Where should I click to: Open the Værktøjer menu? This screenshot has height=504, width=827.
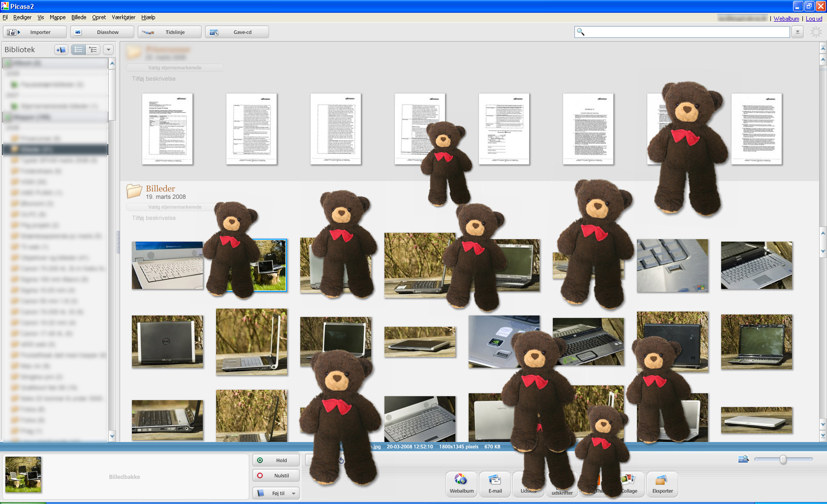click(x=123, y=17)
